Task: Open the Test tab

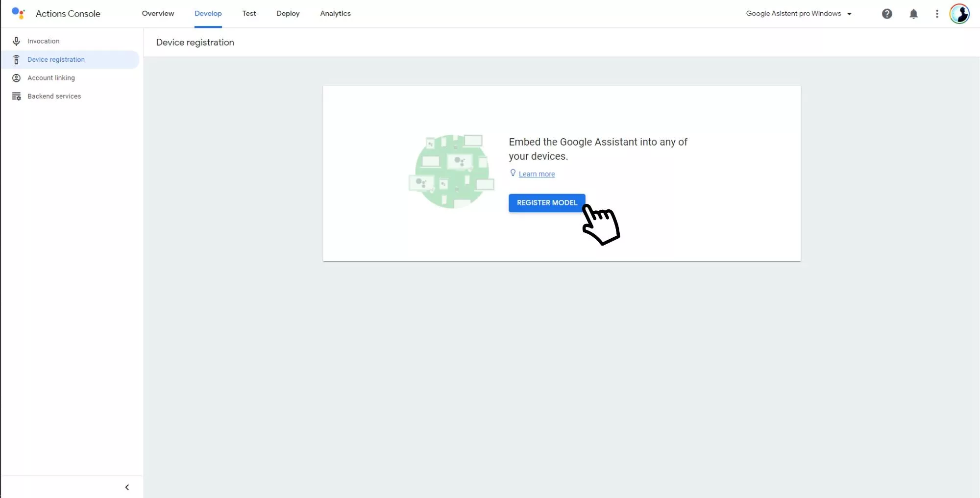Action: [x=249, y=14]
